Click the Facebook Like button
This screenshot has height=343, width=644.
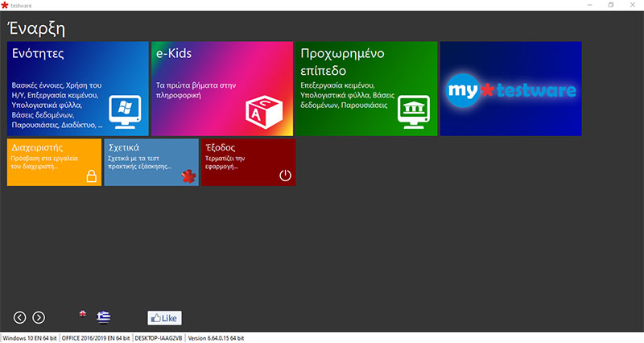click(x=164, y=318)
